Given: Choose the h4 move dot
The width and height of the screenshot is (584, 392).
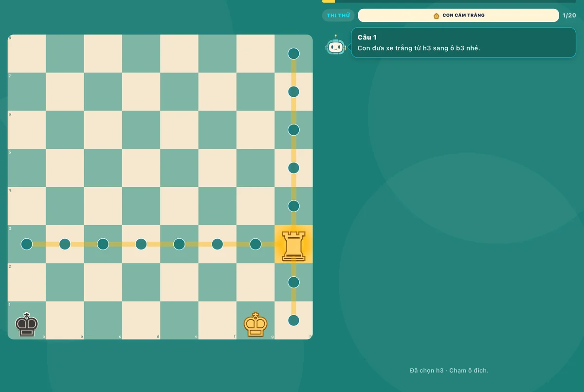Looking at the screenshot, I should [x=293, y=206].
